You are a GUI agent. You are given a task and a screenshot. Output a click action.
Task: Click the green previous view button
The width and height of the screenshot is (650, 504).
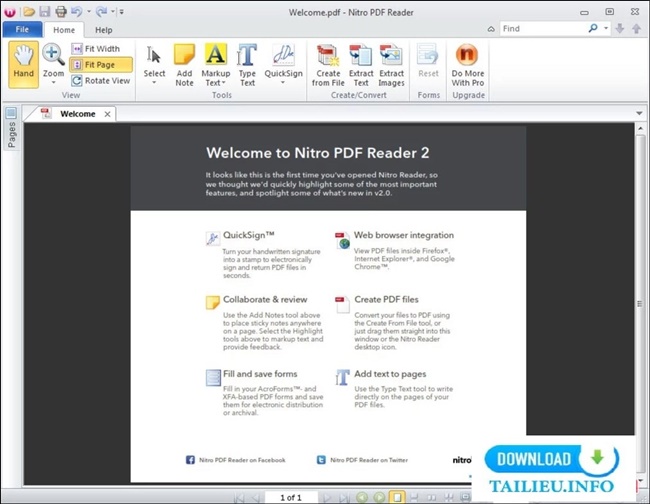[362, 497]
